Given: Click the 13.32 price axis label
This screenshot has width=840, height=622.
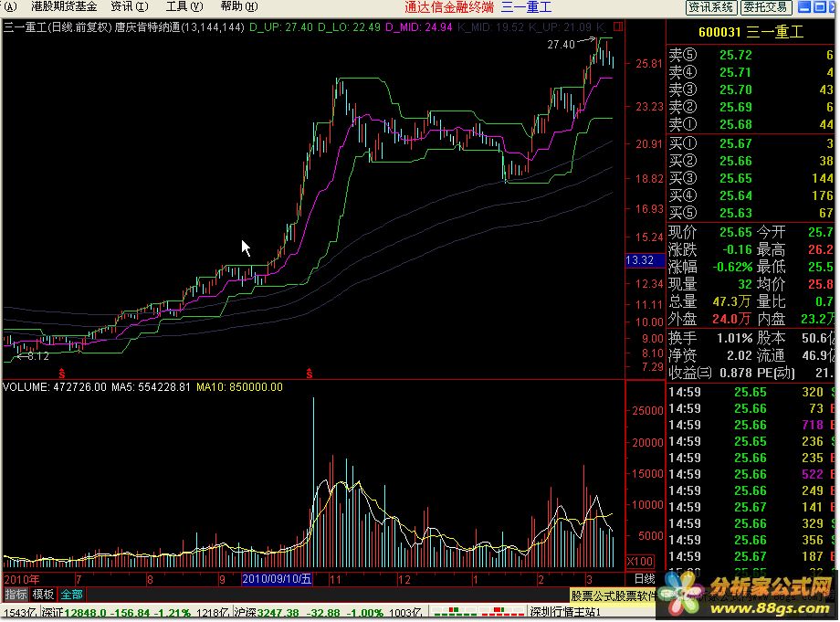Looking at the screenshot, I should tap(645, 260).
